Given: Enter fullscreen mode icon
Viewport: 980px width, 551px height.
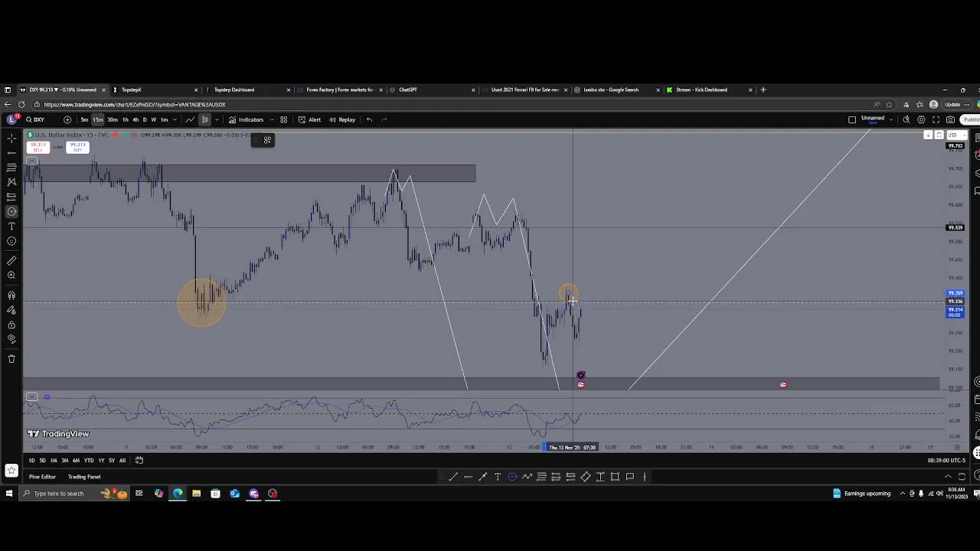Looking at the screenshot, I should [936, 119].
